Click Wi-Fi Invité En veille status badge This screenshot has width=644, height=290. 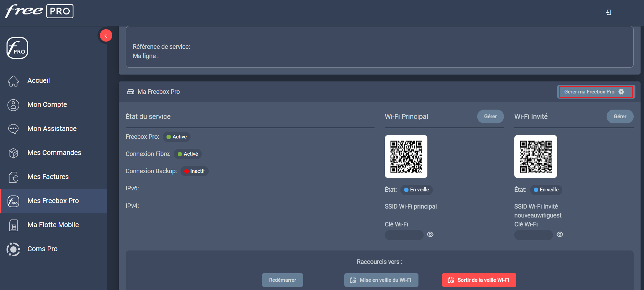click(x=546, y=190)
